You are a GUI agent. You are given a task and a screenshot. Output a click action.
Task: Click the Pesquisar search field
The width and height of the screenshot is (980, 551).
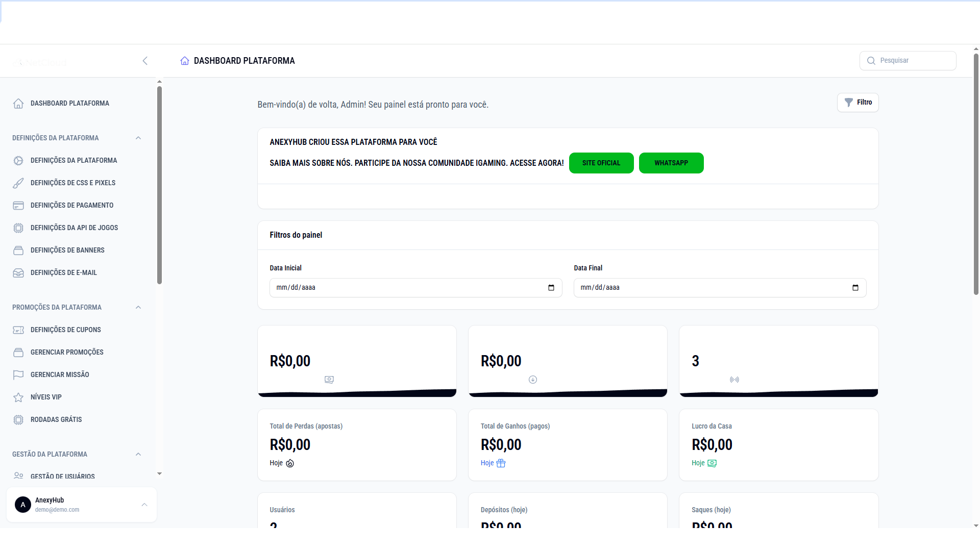(x=914, y=61)
